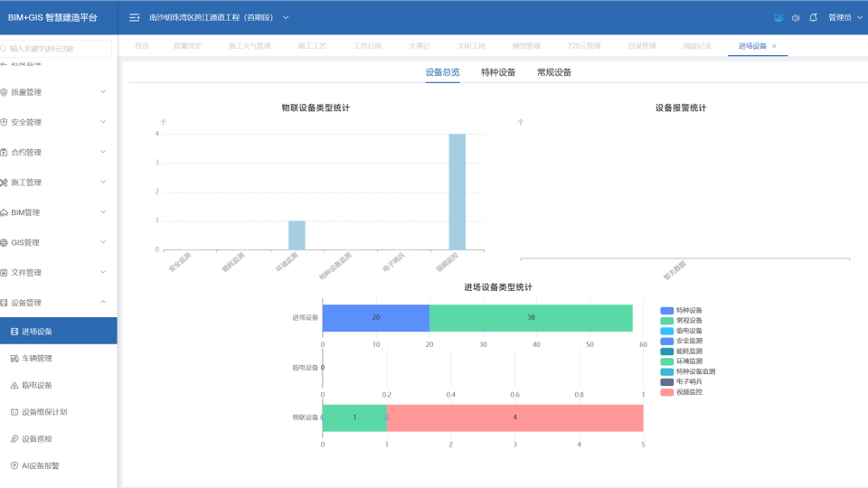
Task: Switch to the 特种设备 tab
Action: point(498,72)
